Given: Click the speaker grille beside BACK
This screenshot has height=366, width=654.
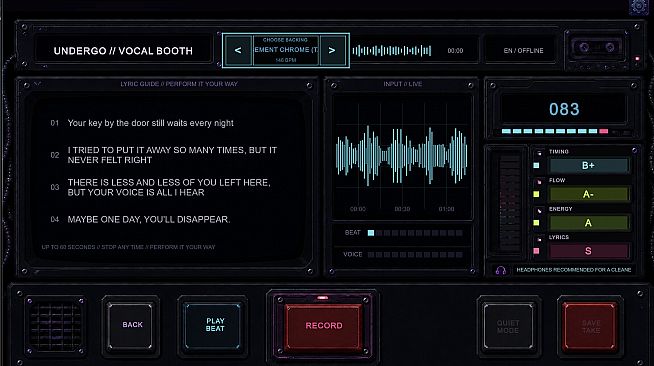Looking at the screenshot, I should click(55, 326).
